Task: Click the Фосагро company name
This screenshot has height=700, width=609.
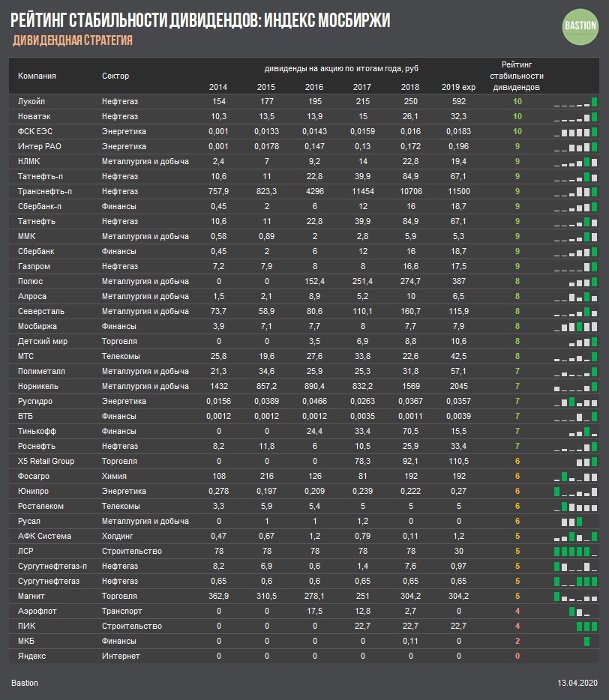Action: (34, 477)
